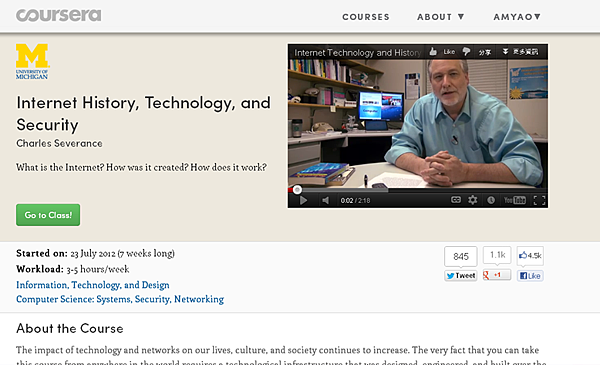Click the 1.1k Google plus count

pos(497,255)
